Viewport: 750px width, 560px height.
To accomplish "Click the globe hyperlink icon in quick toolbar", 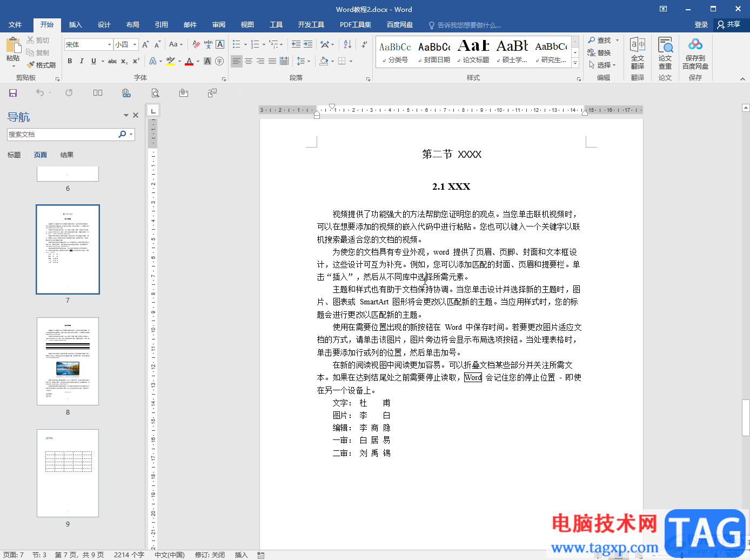I will 126,93.
